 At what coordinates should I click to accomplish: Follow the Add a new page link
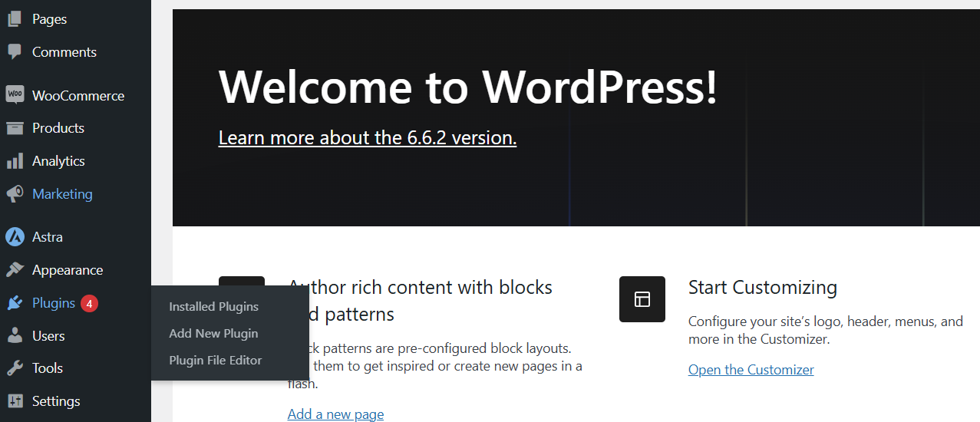point(335,414)
